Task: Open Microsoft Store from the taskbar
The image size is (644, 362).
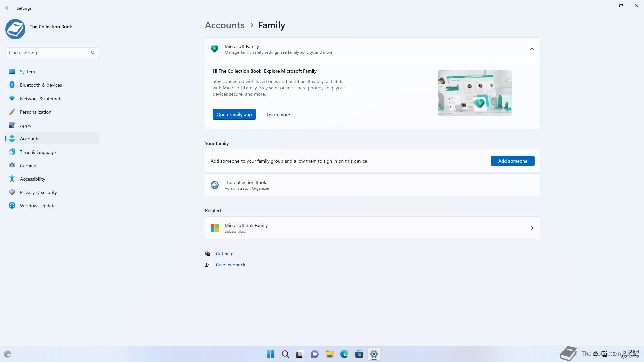Action: tap(359, 354)
